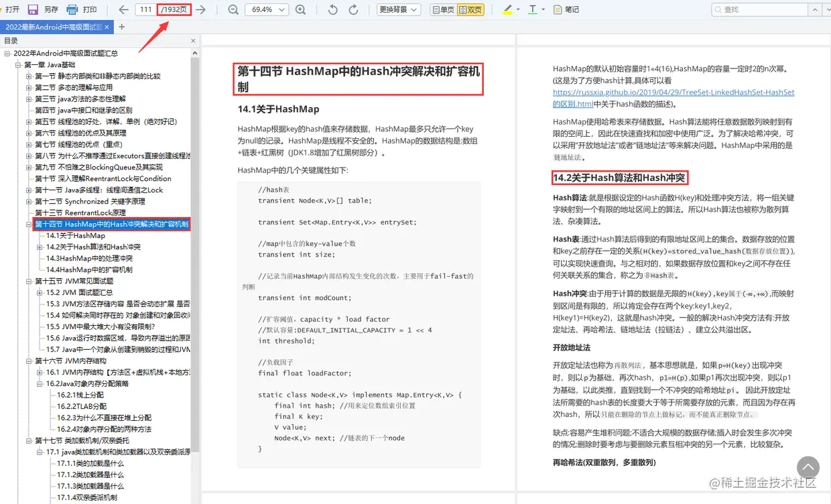Expand 第一节 静态内部类和非静态内部类的比较 node
Viewport: 831px width, 504px height.
point(29,76)
